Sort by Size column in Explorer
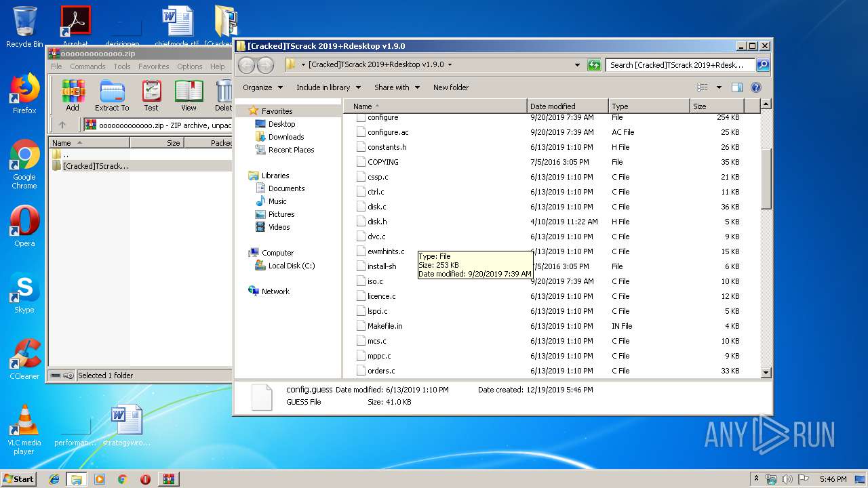The height and width of the screenshot is (488, 868). (717, 106)
